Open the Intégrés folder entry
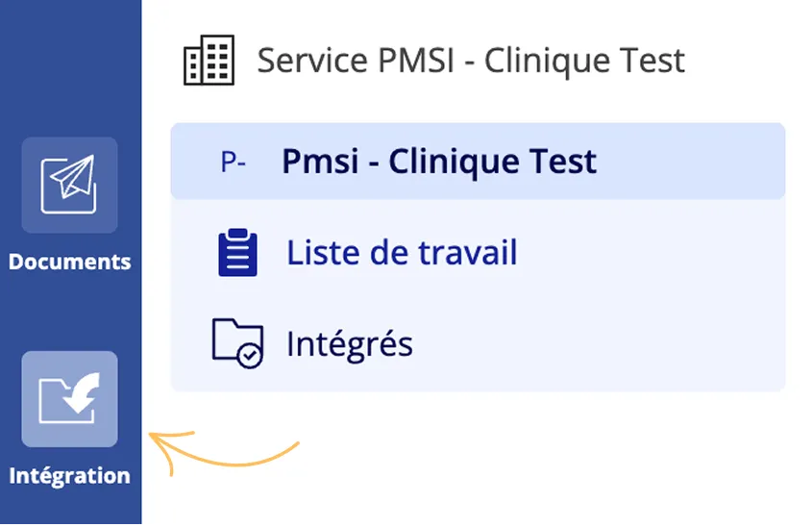Screen dimensions: 812x527 tap(478, 343)
